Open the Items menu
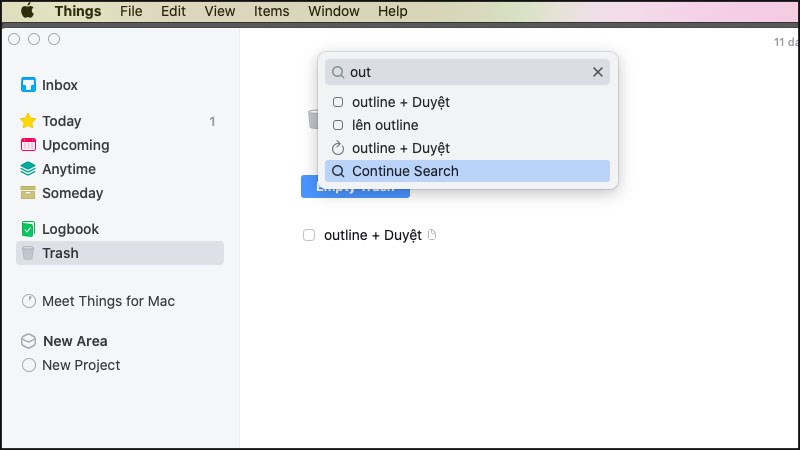Image resolution: width=800 pixels, height=450 pixels. point(271,11)
